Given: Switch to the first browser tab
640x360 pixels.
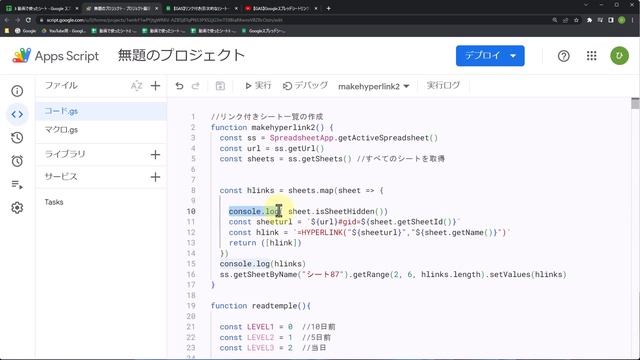Looking at the screenshot, I should coord(41,8).
